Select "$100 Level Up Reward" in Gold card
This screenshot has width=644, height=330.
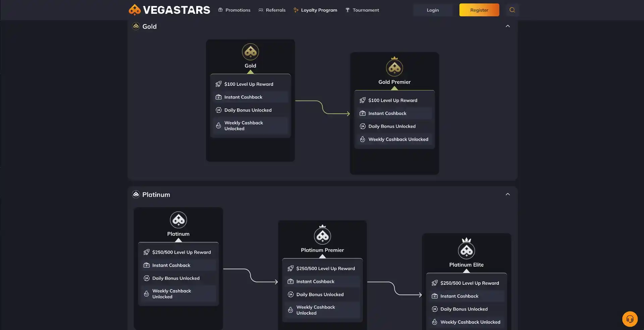(249, 84)
